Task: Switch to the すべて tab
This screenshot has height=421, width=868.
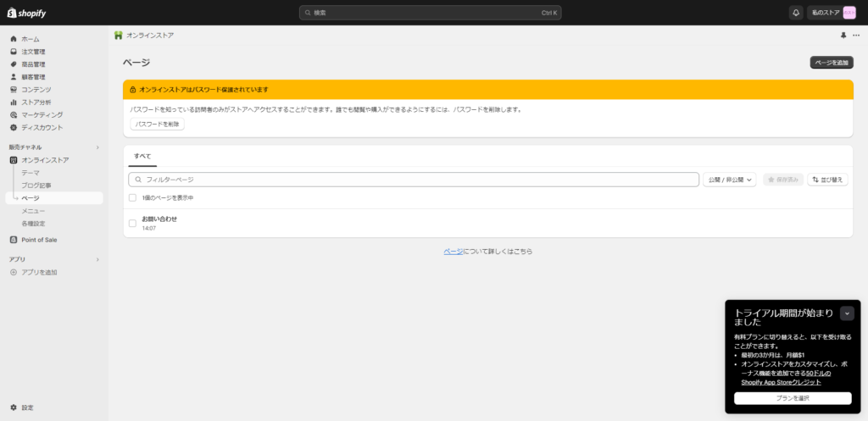Action: [142, 157]
